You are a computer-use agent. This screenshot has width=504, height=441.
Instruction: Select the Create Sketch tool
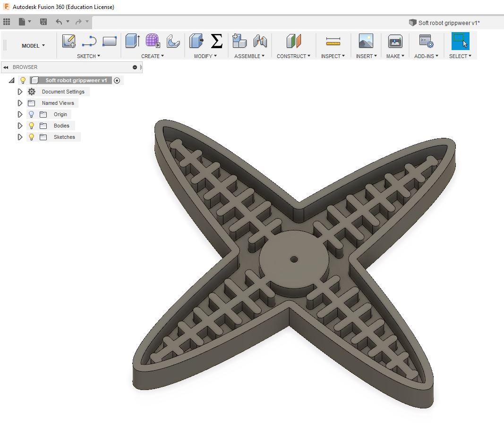[68, 41]
